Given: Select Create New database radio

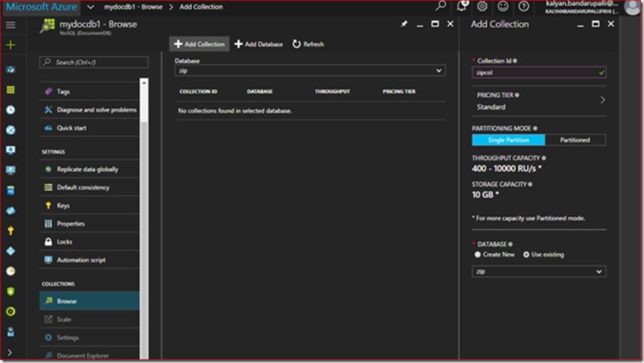Looking at the screenshot, I should click(477, 254).
